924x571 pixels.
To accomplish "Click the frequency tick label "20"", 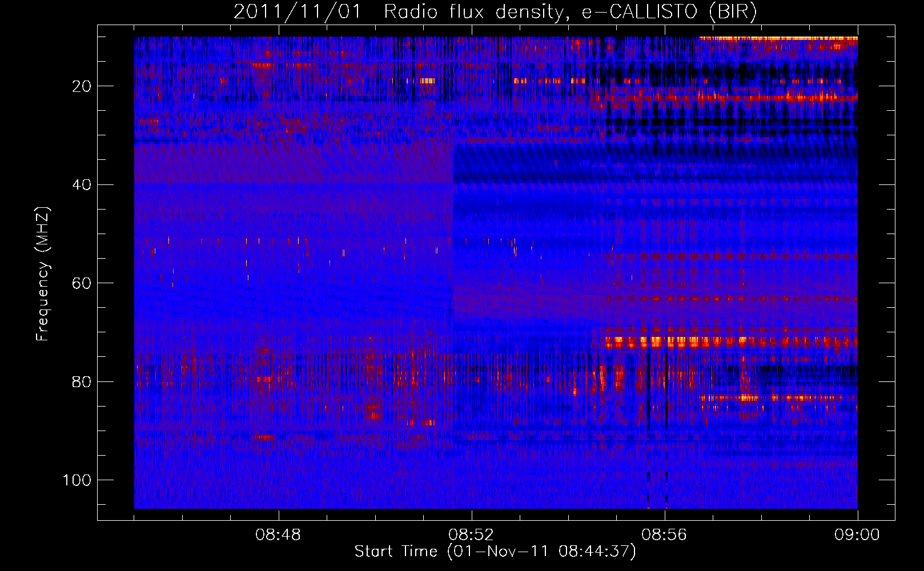I will [x=82, y=87].
